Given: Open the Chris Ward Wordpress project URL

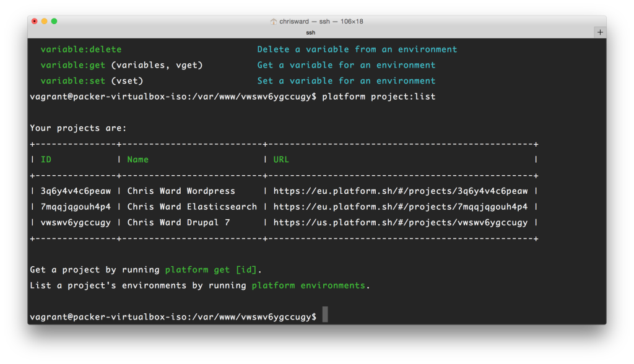Looking at the screenshot, I should point(401,191).
